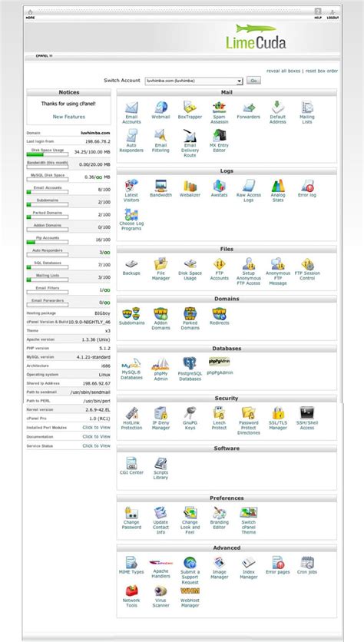Launch Webmail
This screenshot has width=364, height=642.
(x=160, y=110)
